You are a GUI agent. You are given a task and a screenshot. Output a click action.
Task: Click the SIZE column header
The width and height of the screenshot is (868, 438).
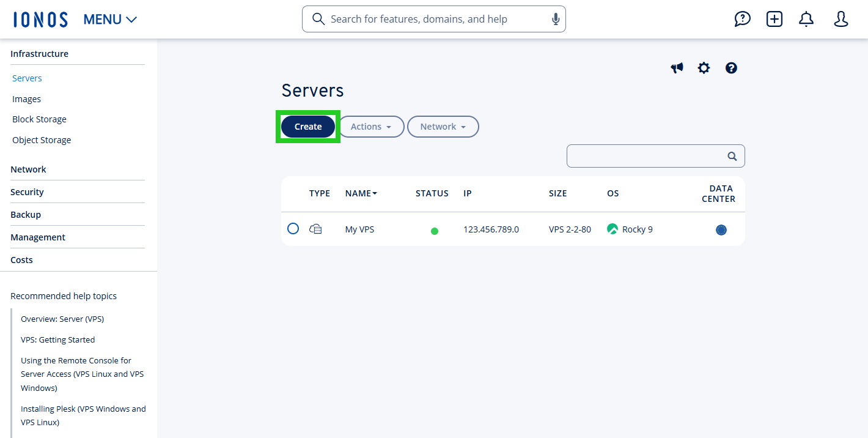click(x=557, y=193)
